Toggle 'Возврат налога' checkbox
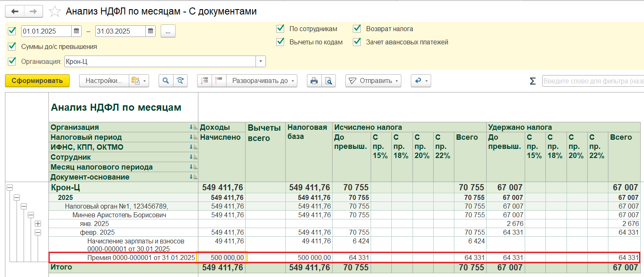644x277 pixels. 357,29
